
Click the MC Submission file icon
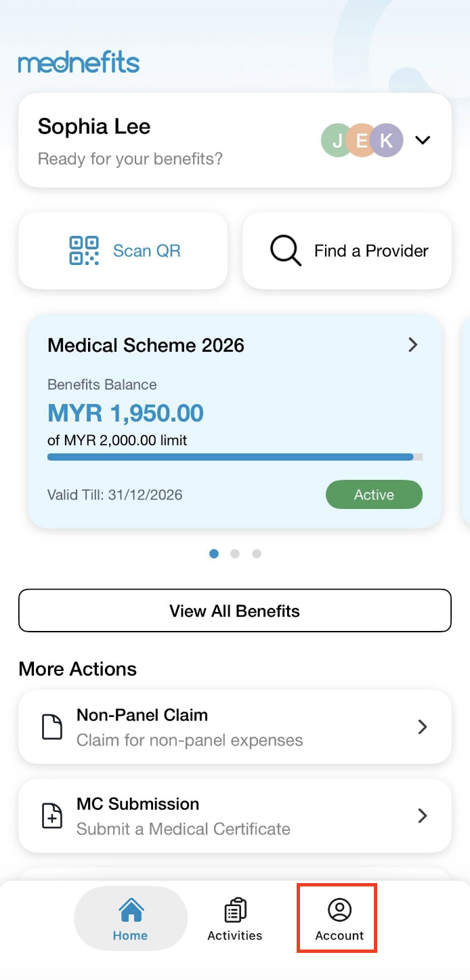point(52,816)
